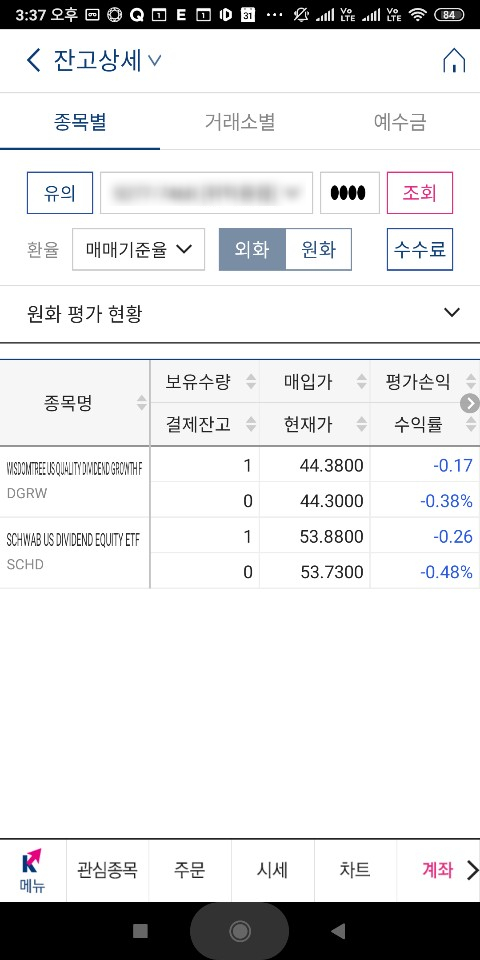The image size is (480, 960).
Task: Open 관심종목 in bottom navigation
Action: pos(107,870)
